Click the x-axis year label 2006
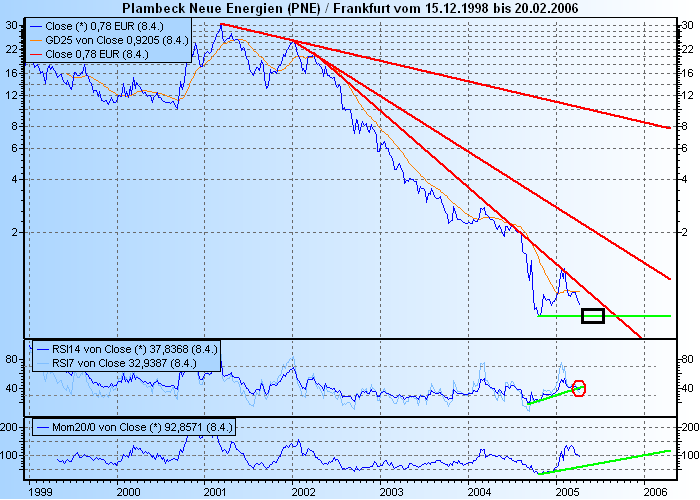The image size is (700, 500). pyautogui.click(x=656, y=492)
